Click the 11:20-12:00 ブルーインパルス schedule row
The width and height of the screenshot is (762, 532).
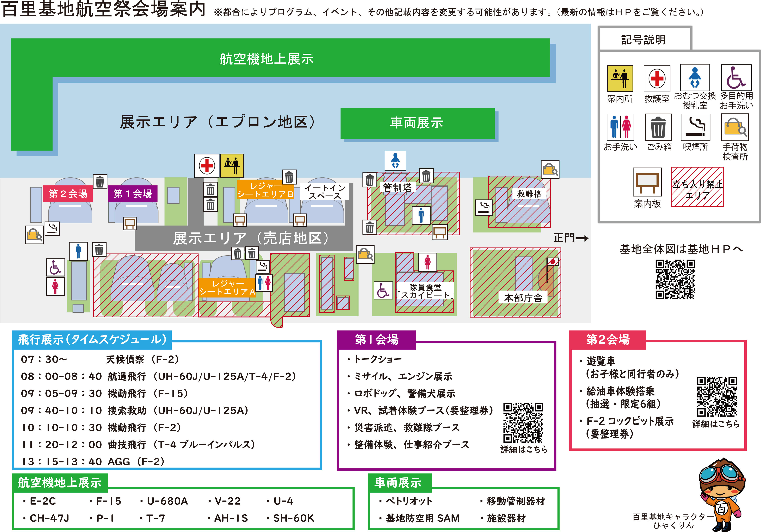138,444
